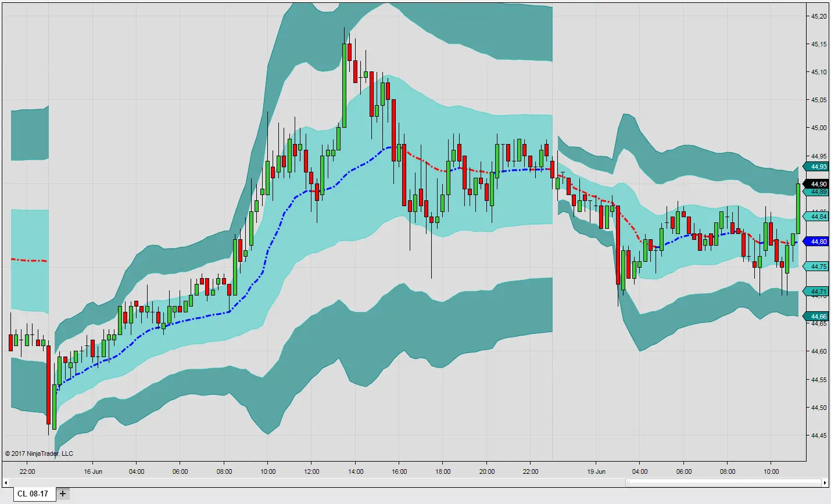Click the 44,55 price axis label
The image size is (831, 504).
point(819,380)
